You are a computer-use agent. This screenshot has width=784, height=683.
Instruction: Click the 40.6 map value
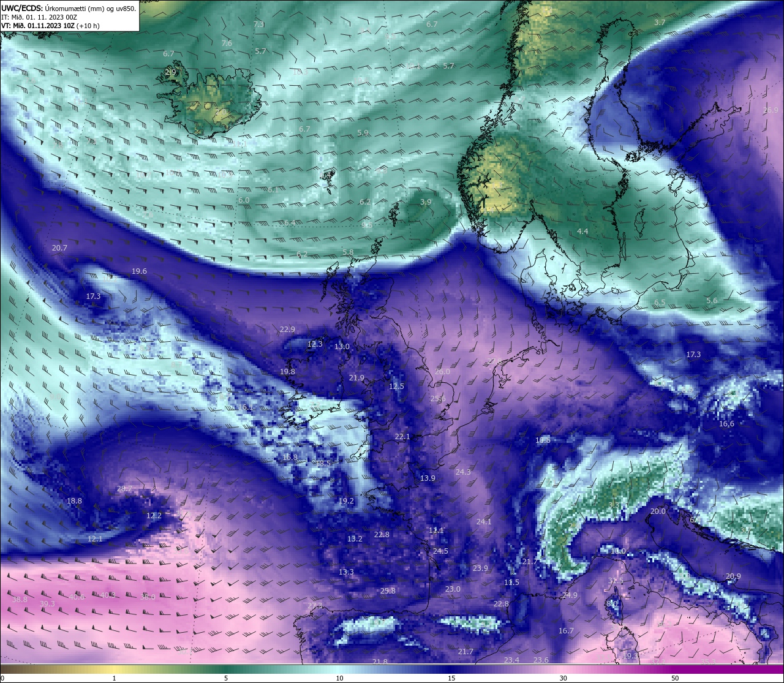[77, 597]
